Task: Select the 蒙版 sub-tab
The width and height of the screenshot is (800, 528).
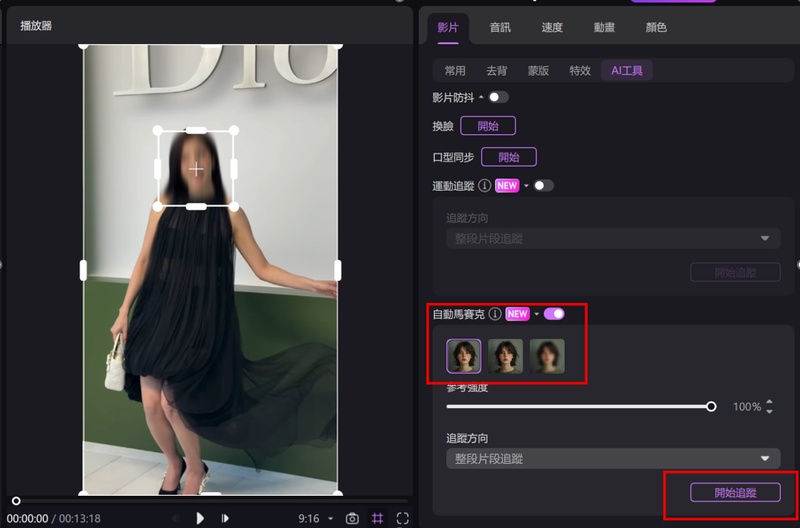Action: tap(538, 70)
